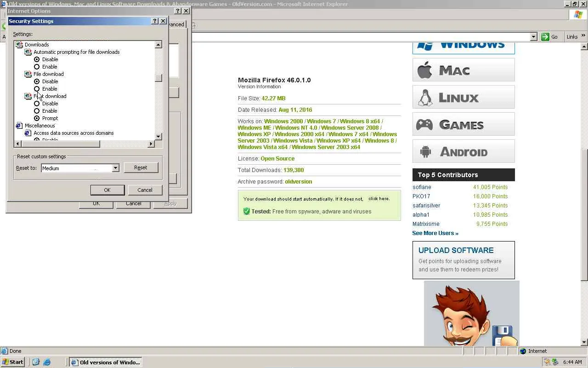Click the Downloads category icon in Settings tree

pos(19,45)
